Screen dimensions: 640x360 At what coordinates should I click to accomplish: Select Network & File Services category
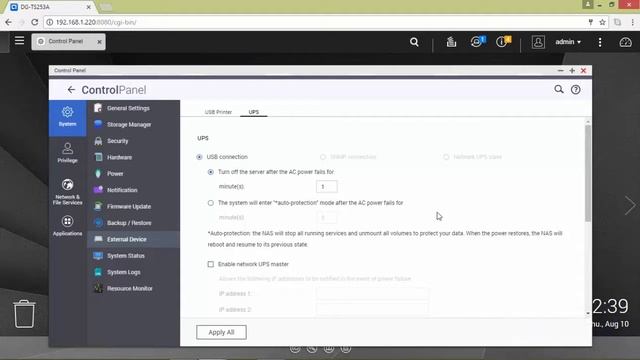[67, 191]
